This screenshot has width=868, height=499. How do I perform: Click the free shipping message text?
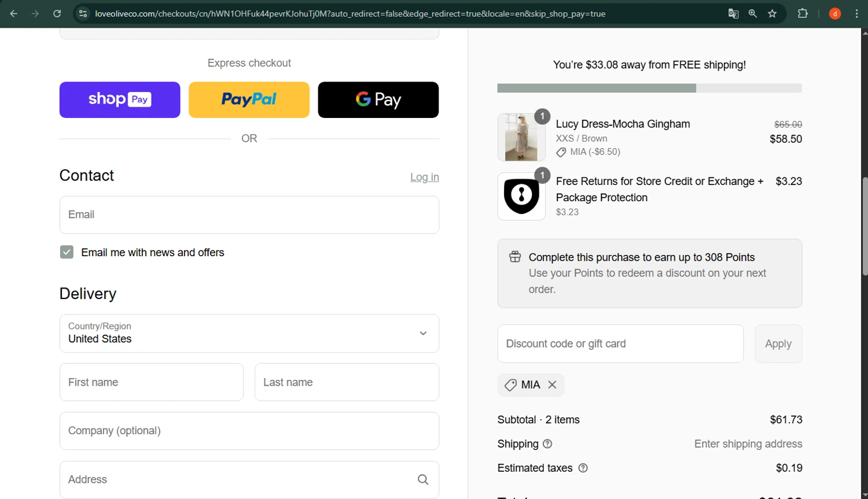(x=649, y=65)
